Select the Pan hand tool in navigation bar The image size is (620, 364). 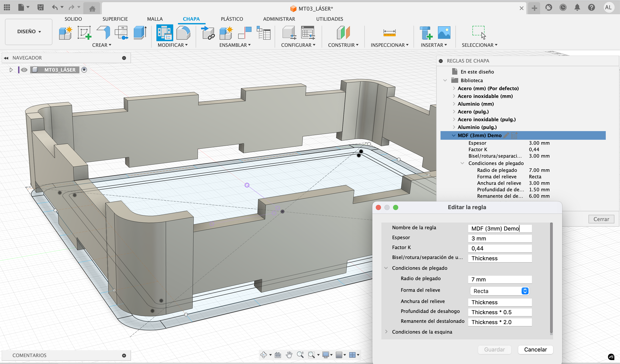[x=289, y=355]
